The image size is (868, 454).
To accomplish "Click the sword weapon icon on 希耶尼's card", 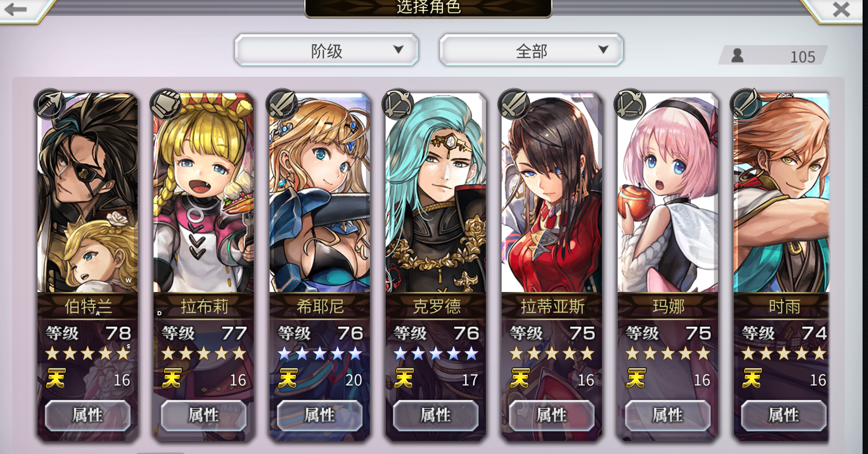I will [282, 104].
